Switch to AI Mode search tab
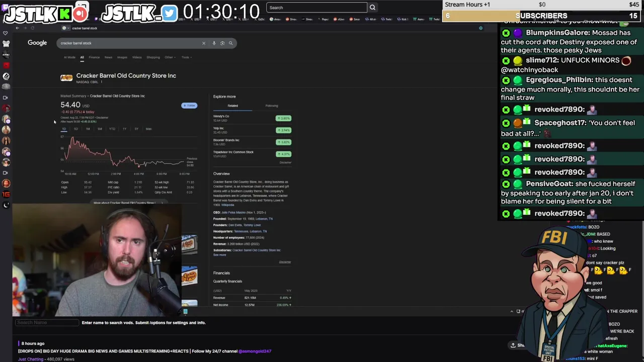Viewport: 644px width, 362px height. click(x=69, y=57)
